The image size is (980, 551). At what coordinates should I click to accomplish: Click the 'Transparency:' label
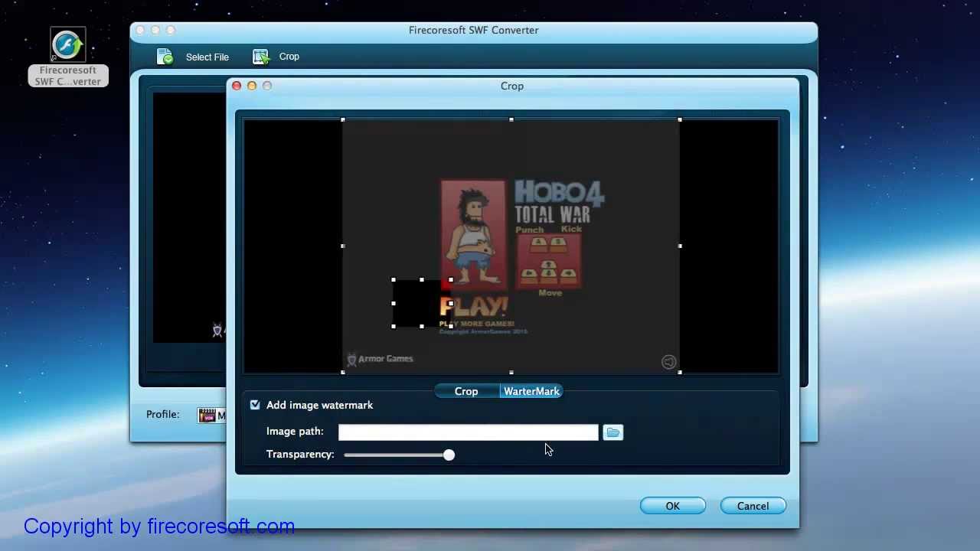300,454
